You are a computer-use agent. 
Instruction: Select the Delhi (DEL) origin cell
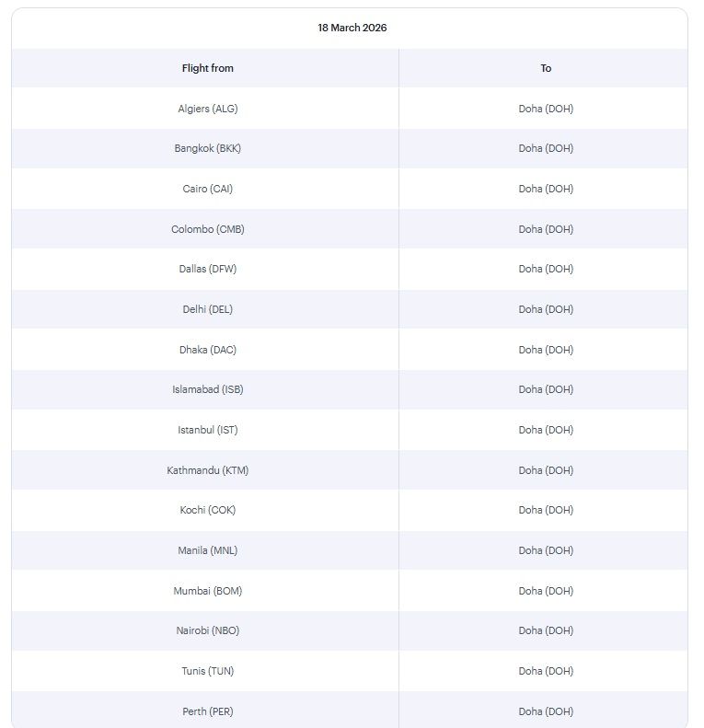208,309
